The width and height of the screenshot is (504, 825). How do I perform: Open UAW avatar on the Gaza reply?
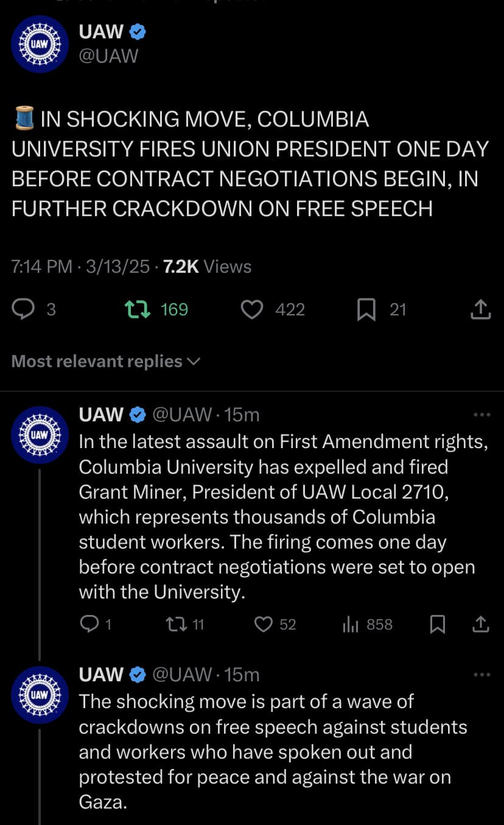coord(40,694)
